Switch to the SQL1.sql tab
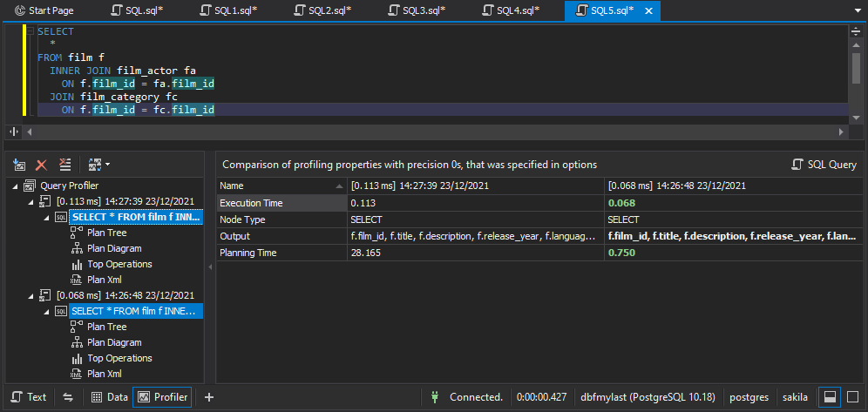 [229, 10]
